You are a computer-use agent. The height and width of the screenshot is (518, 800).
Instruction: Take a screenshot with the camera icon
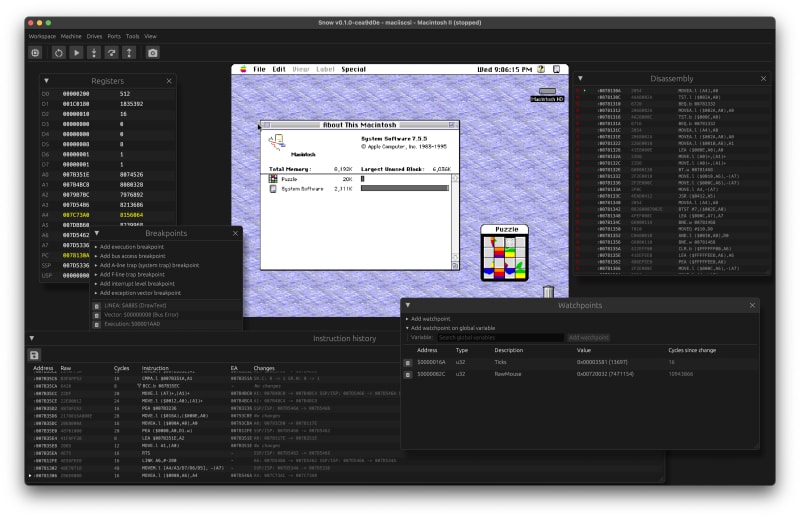click(x=153, y=52)
